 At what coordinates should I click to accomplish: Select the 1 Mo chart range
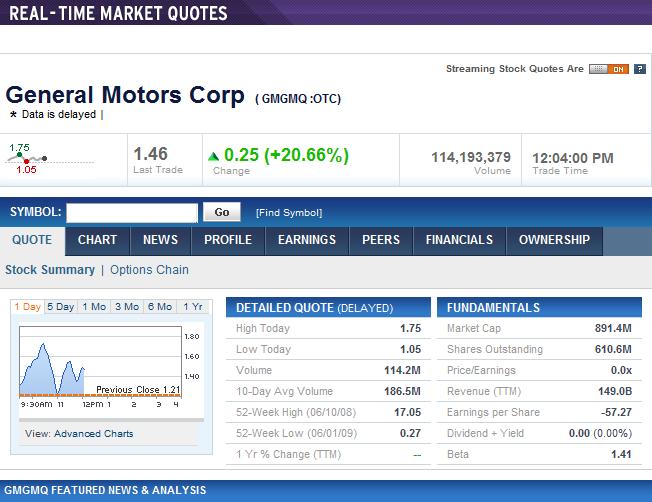[x=94, y=307]
